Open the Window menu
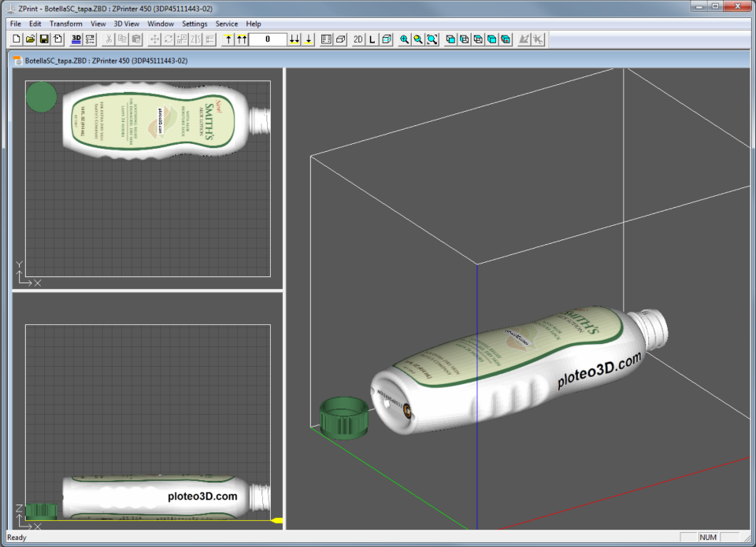Image resolution: width=756 pixels, height=547 pixels. pyautogui.click(x=161, y=24)
